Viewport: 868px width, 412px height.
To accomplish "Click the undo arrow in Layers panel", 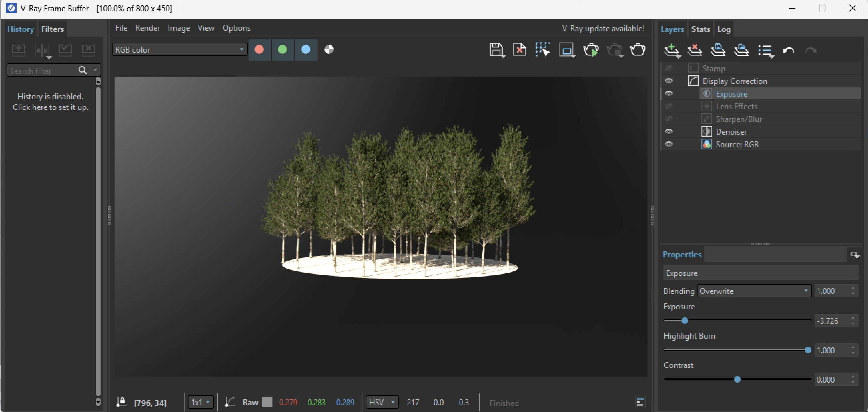I will point(788,51).
